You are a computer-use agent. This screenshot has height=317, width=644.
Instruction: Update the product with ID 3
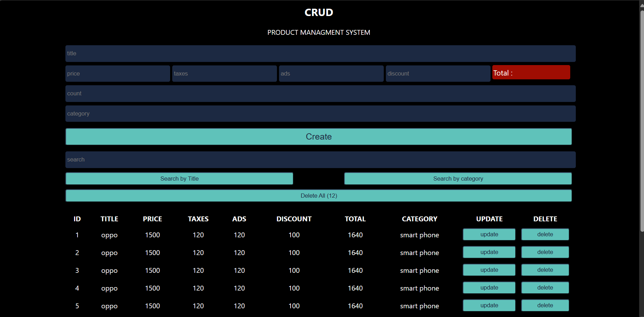pos(489,270)
